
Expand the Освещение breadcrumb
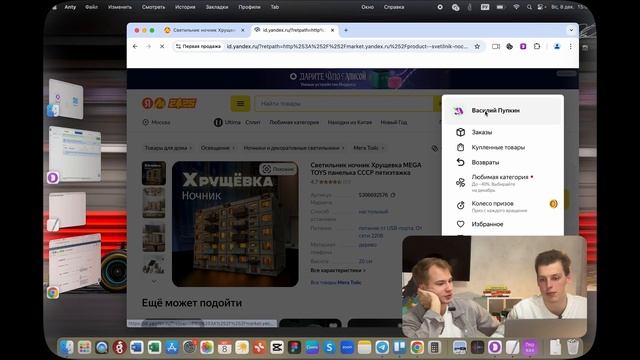click(x=218, y=148)
